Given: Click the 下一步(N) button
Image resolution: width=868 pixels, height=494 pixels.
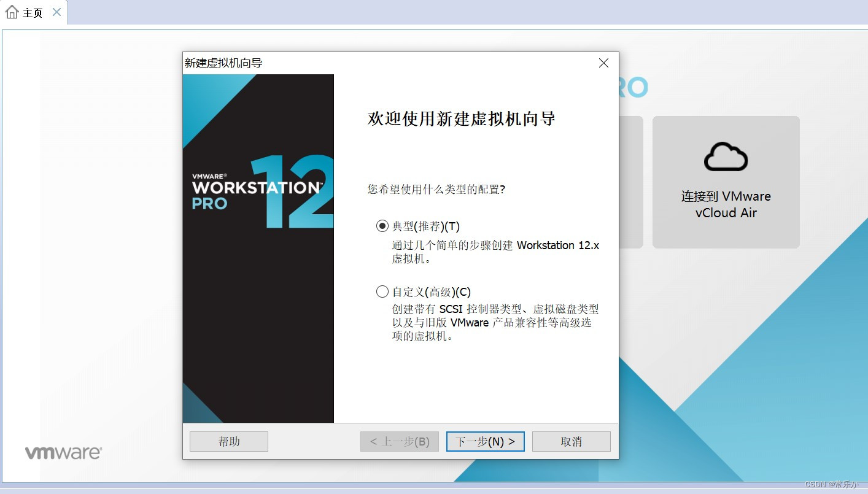Looking at the screenshot, I should tap(485, 442).
